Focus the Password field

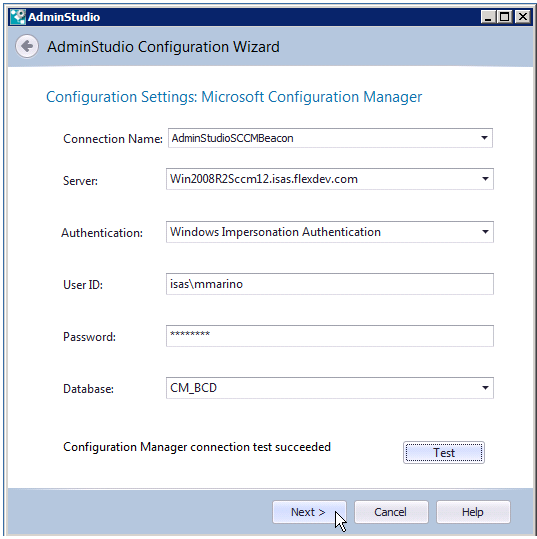click(330, 336)
